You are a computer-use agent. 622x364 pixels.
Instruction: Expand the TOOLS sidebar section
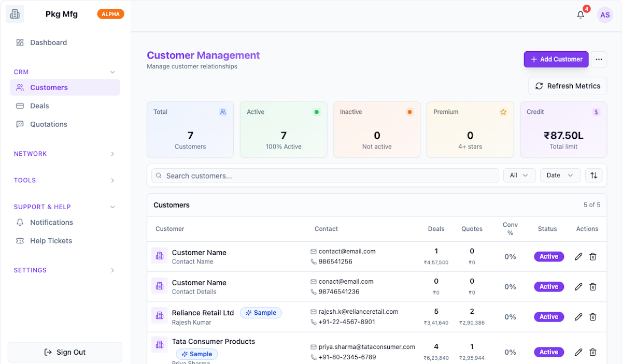(x=65, y=180)
